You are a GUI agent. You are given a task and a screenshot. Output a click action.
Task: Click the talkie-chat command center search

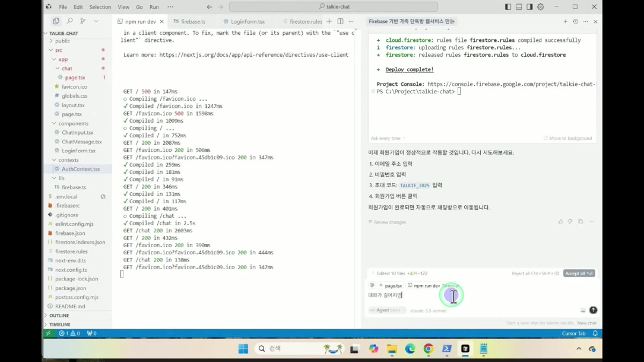point(333,7)
